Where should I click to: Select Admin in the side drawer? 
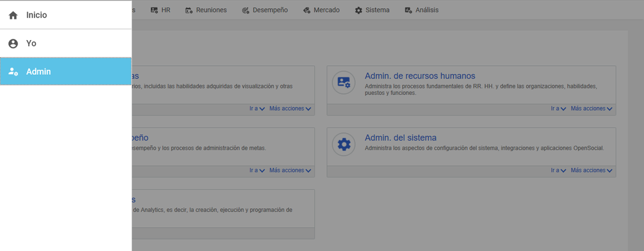click(66, 72)
